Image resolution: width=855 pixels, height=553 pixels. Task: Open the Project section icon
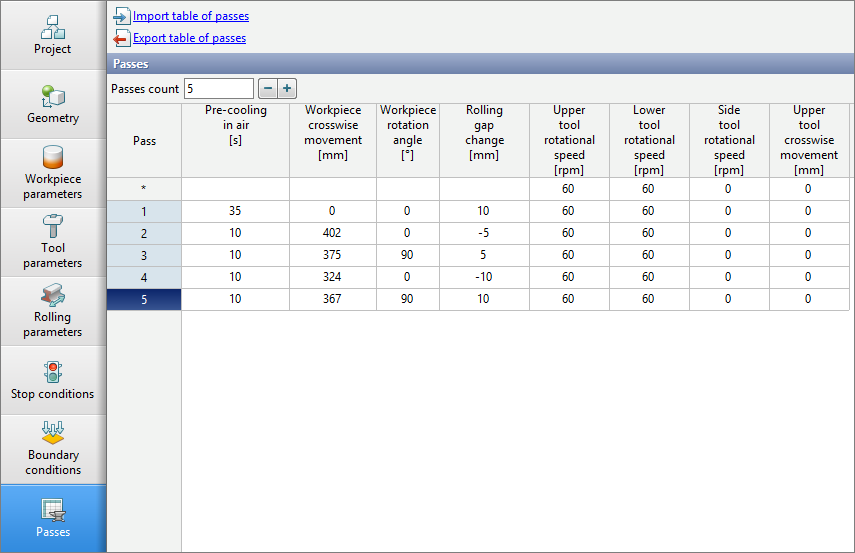pyautogui.click(x=52, y=28)
